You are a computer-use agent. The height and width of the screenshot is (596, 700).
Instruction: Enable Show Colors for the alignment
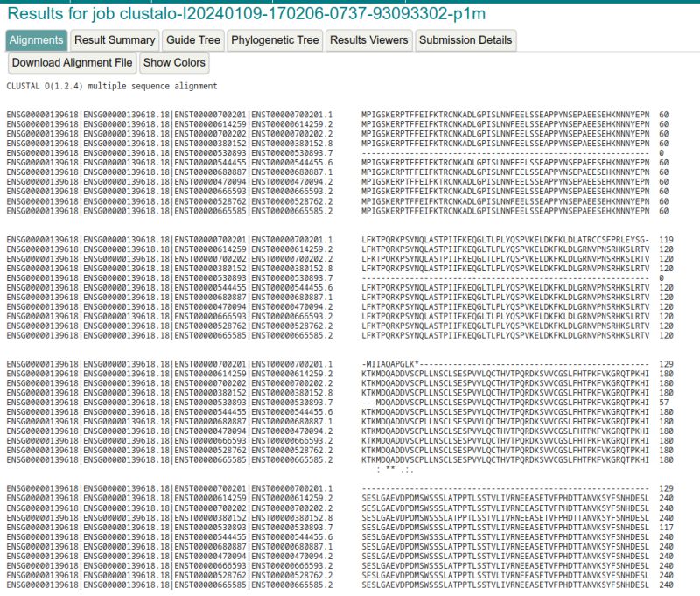[x=173, y=63]
